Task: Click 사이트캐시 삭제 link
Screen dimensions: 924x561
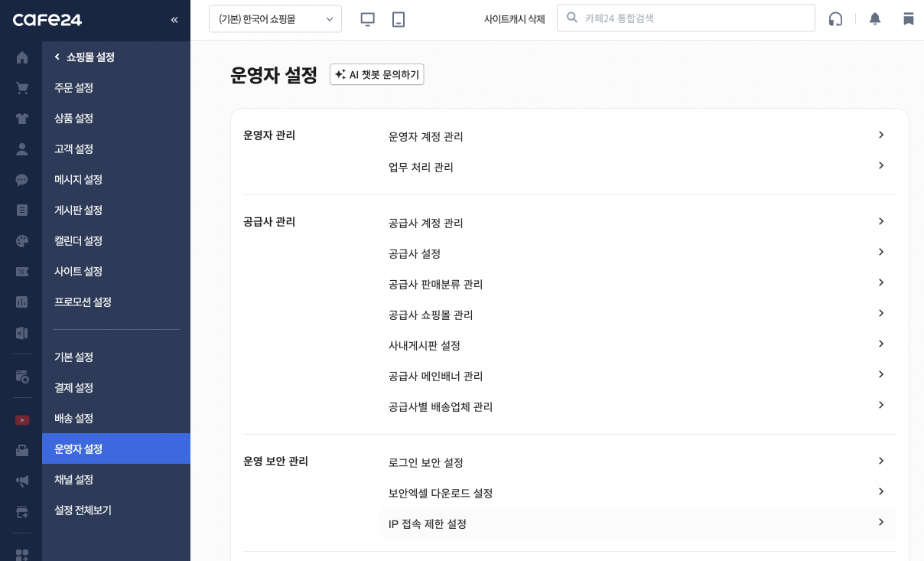Action: point(514,19)
